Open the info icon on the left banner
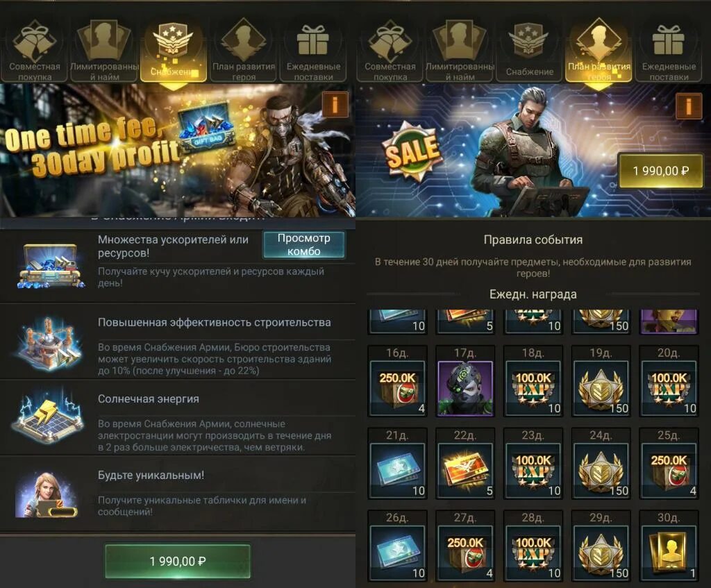 coord(335,104)
